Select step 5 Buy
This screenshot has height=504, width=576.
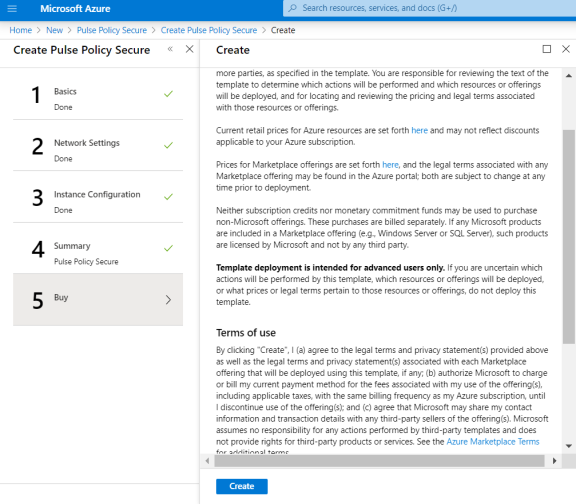(98, 299)
